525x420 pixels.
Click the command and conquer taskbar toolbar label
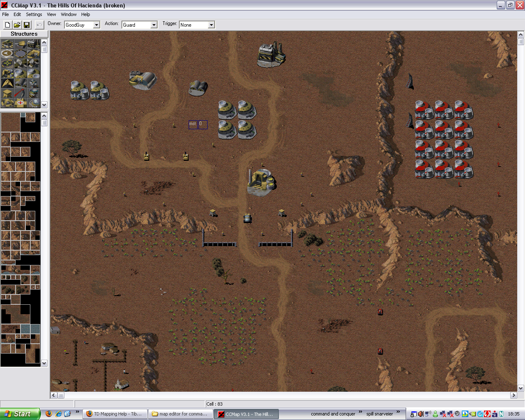333,414
